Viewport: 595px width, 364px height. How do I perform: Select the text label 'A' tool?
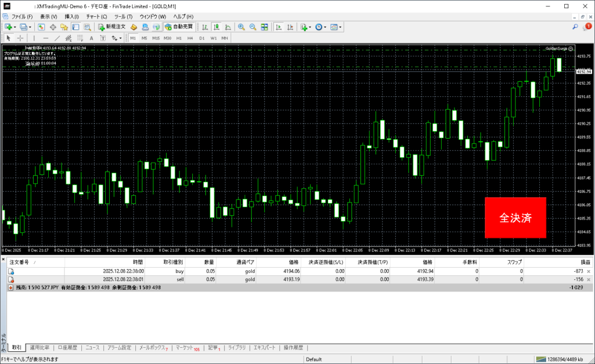pos(92,38)
